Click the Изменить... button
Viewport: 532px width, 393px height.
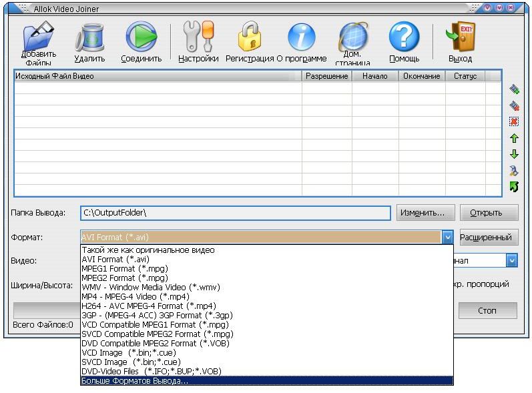pyautogui.click(x=425, y=213)
